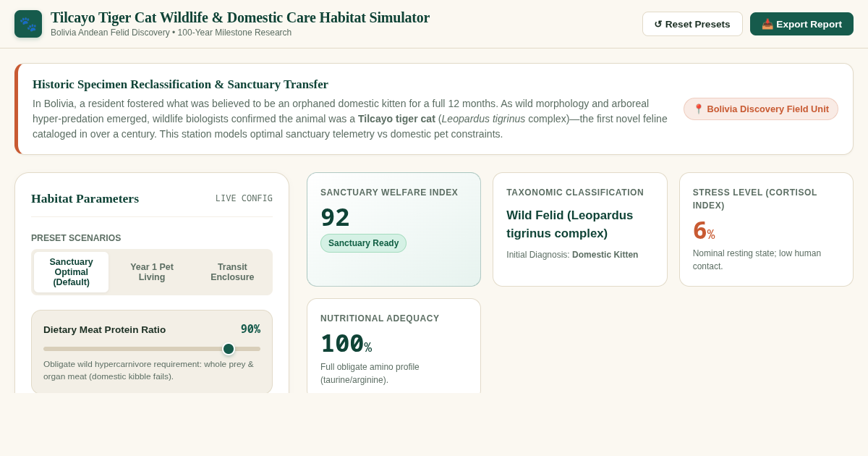Click the Sanctuary Welfare Index card
868x456 pixels.
[x=394, y=229]
